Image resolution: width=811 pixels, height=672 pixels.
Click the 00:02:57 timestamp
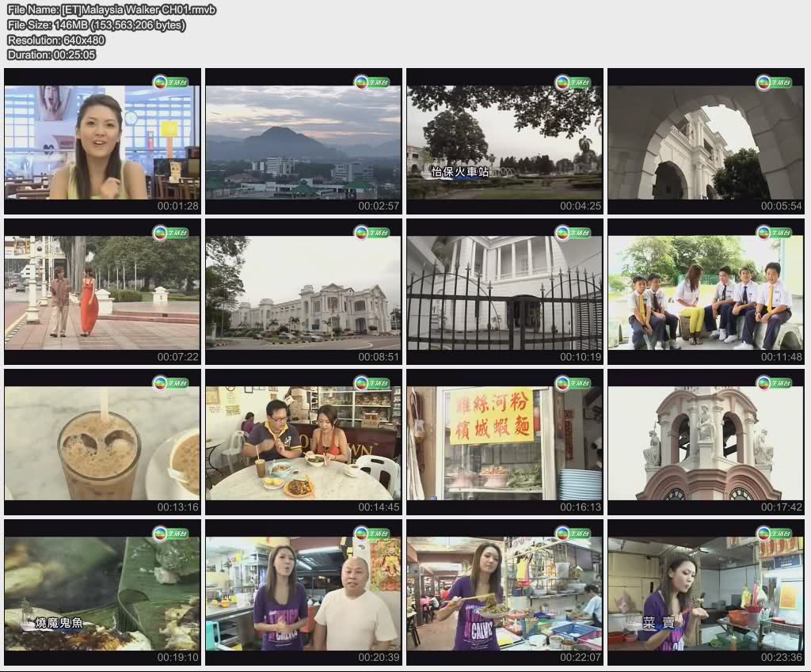(x=379, y=206)
